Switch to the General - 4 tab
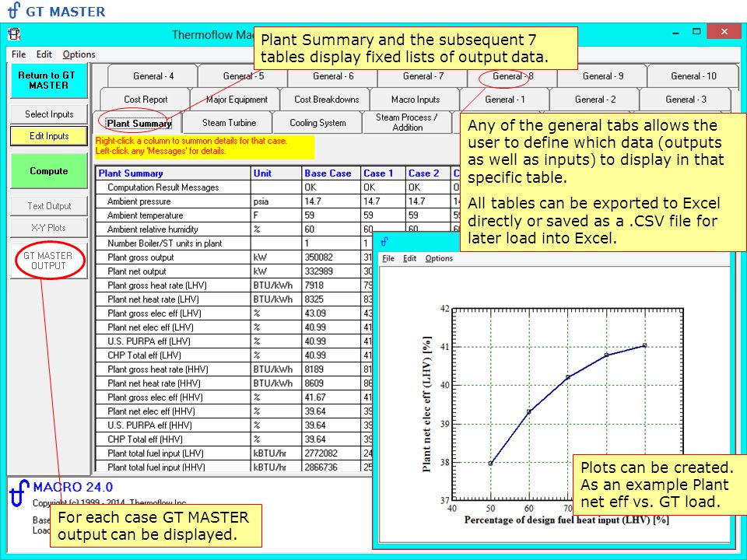 153,76
